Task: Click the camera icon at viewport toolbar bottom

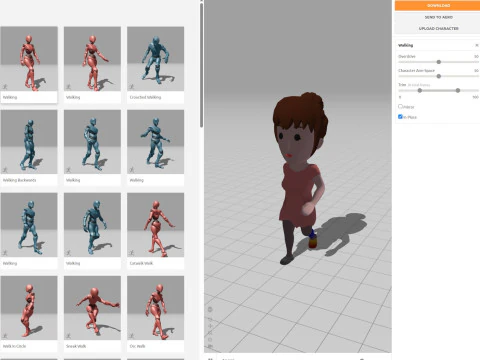Action: tap(210, 347)
